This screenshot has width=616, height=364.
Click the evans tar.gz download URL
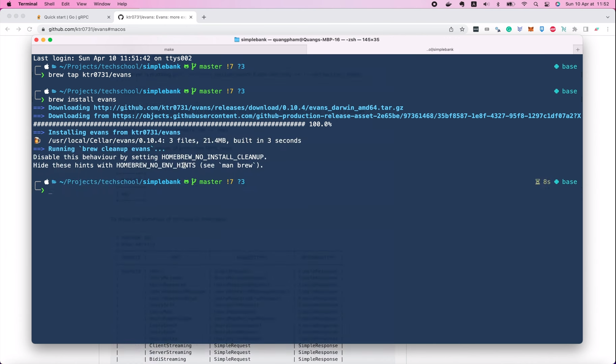(248, 108)
